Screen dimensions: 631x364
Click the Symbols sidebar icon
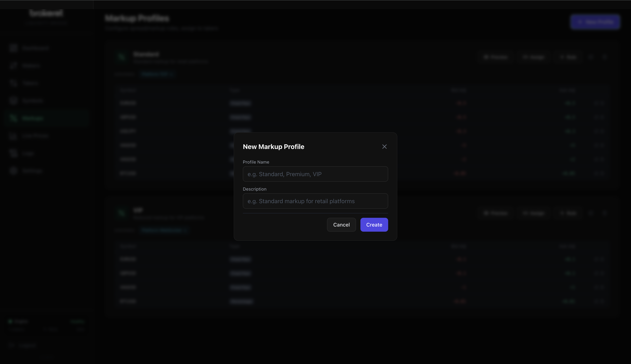pos(13,100)
